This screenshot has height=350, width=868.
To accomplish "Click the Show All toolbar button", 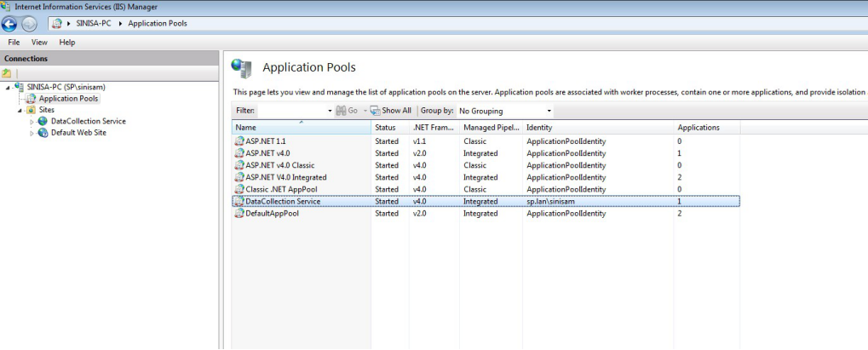I will [391, 111].
